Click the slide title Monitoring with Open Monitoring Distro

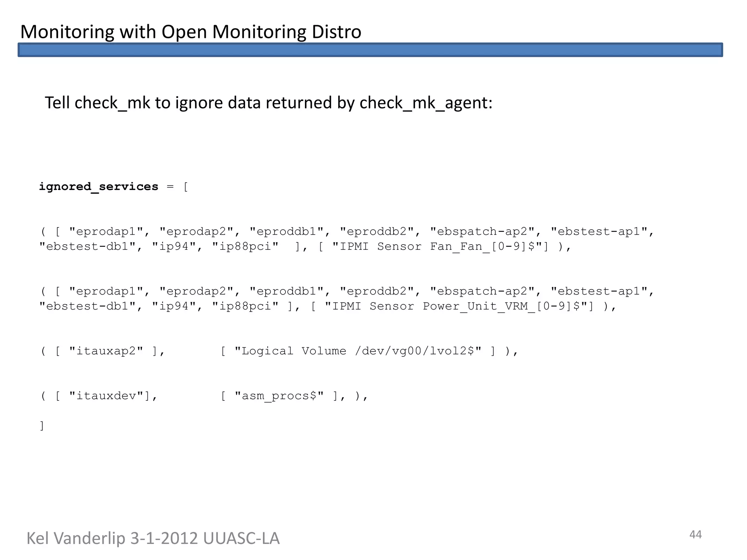191,32
